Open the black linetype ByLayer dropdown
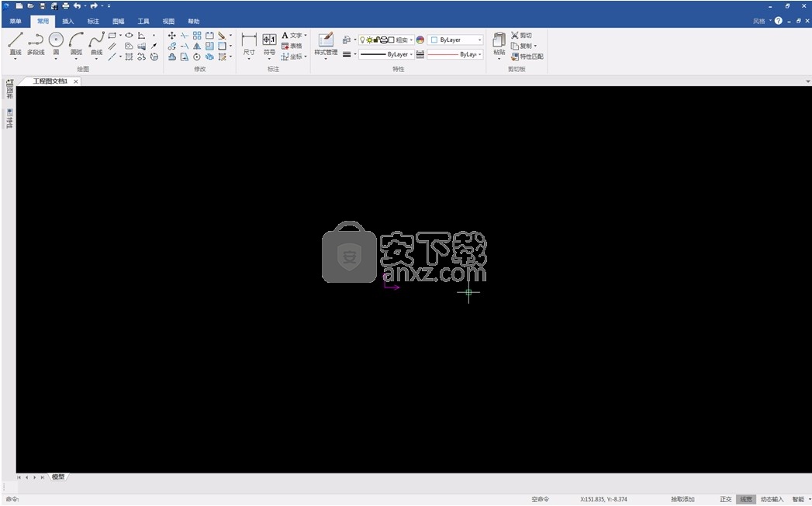Screen dimensions: 812x506 [x=386, y=54]
